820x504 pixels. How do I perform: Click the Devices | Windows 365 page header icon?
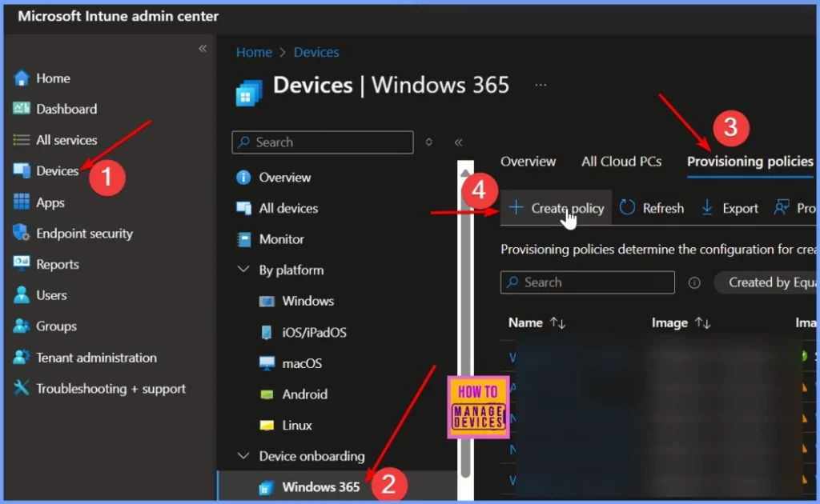(249, 93)
